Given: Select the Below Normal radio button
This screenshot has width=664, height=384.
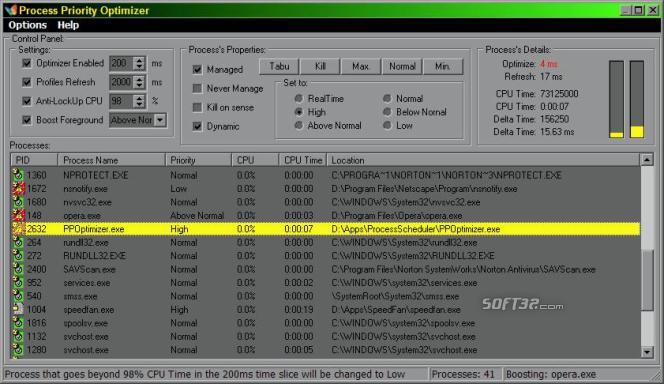Looking at the screenshot, I should [x=387, y=112].
